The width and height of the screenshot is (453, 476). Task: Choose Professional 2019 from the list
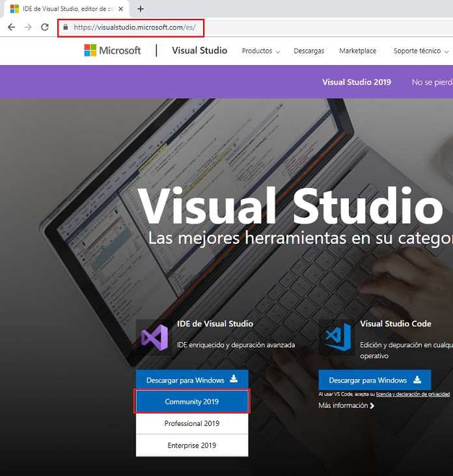click(x=192, y=423)
